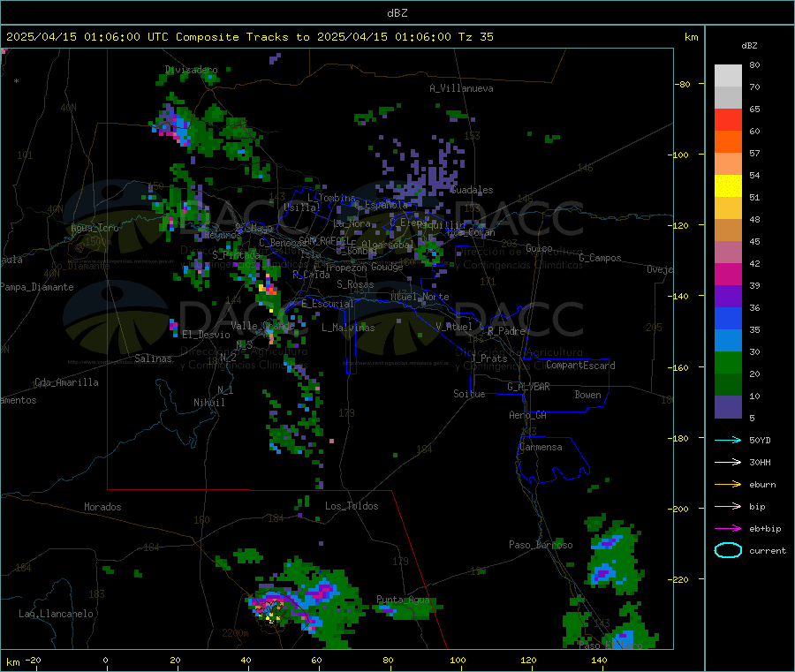This screenshot has width=795, height=672.
Task: Click the G_Campos map label
Action: [601, 258]
